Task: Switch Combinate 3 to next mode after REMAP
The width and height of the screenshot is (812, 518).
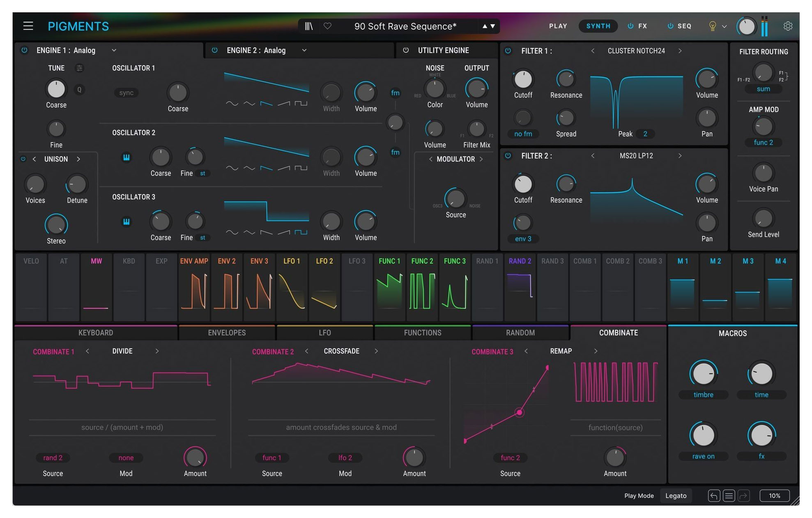Action: coord(596,351)
